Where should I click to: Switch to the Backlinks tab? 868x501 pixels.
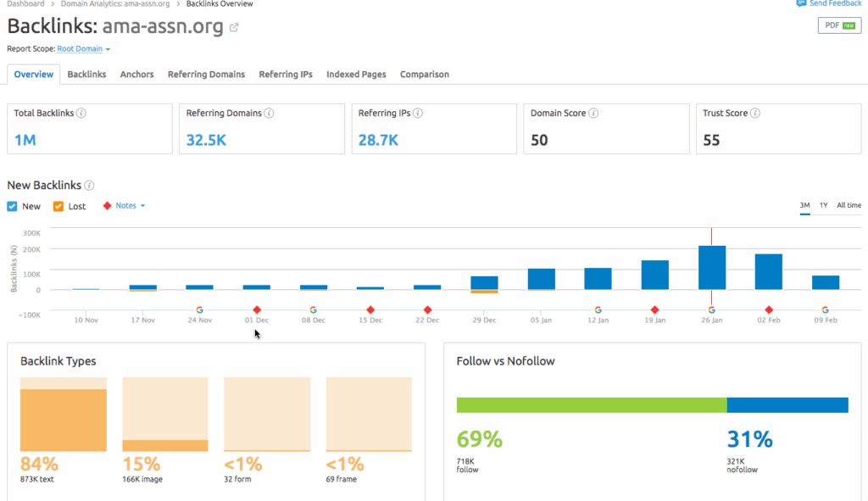(87, 75)
